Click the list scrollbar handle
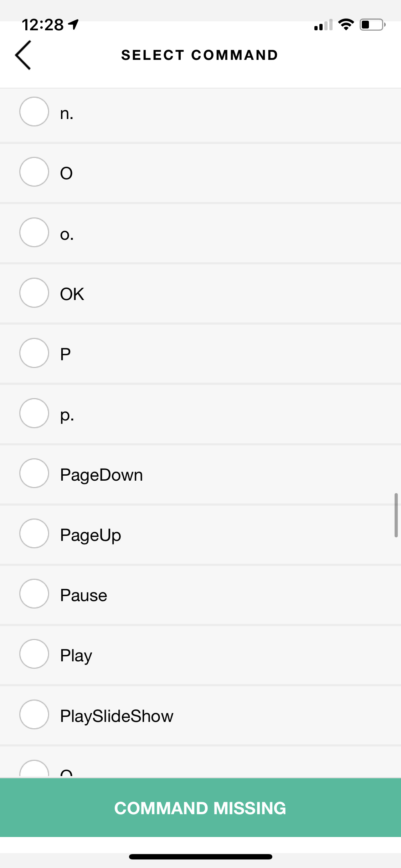This screenshot has height=868, width=401. tap(396, 515)
